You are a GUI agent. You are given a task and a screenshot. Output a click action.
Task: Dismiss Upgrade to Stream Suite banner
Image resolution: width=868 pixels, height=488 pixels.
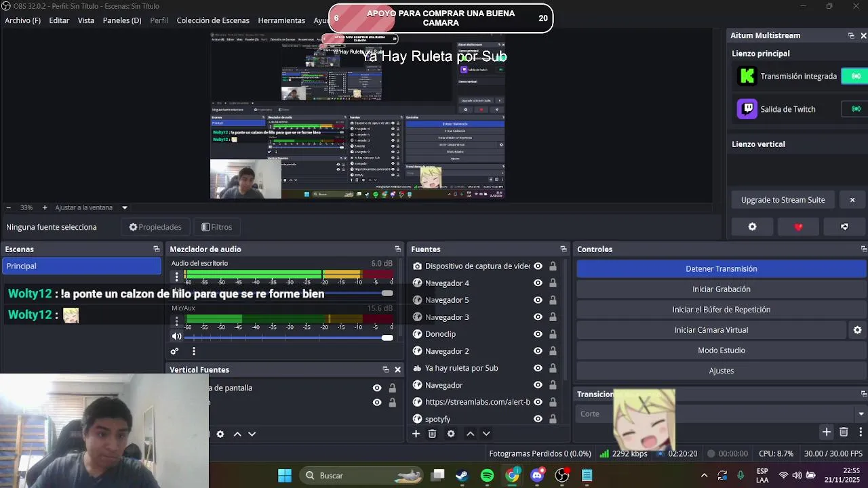coord(852,200)
